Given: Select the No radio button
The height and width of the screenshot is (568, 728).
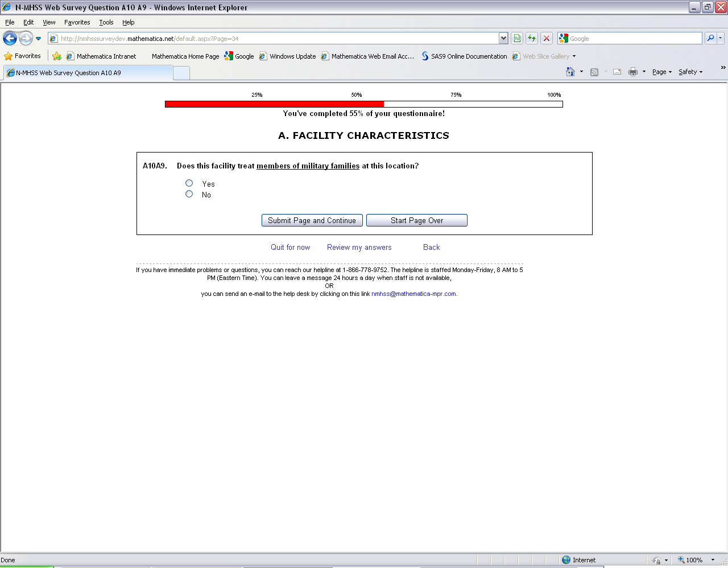Looking at the screenshot, I should (x=189, y=194).
